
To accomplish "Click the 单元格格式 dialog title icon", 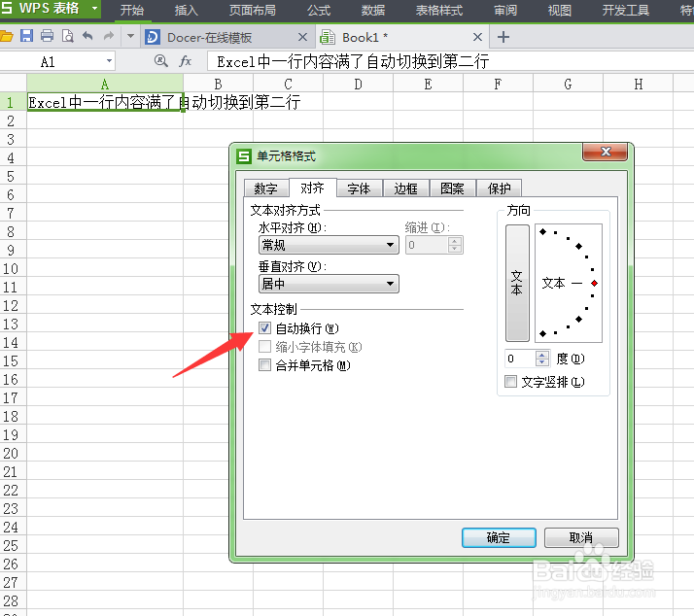I will (x=244, y=155).
